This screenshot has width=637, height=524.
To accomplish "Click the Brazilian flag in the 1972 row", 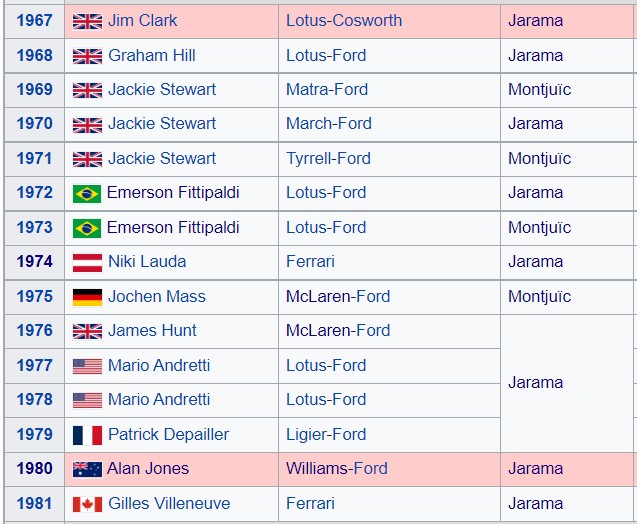I will point(87,194).
